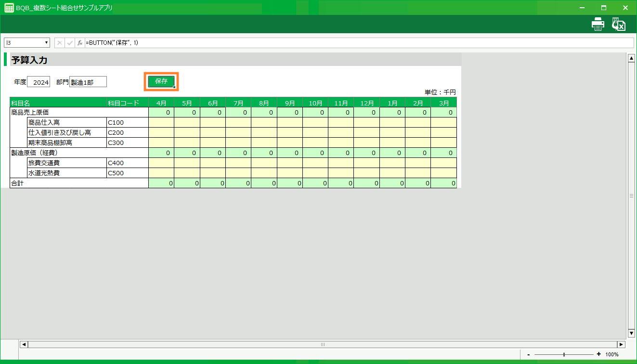Select the 商品仕入高 cell for 4月
Viewport: 637px width, 364px height.
[x=161, y=122]
